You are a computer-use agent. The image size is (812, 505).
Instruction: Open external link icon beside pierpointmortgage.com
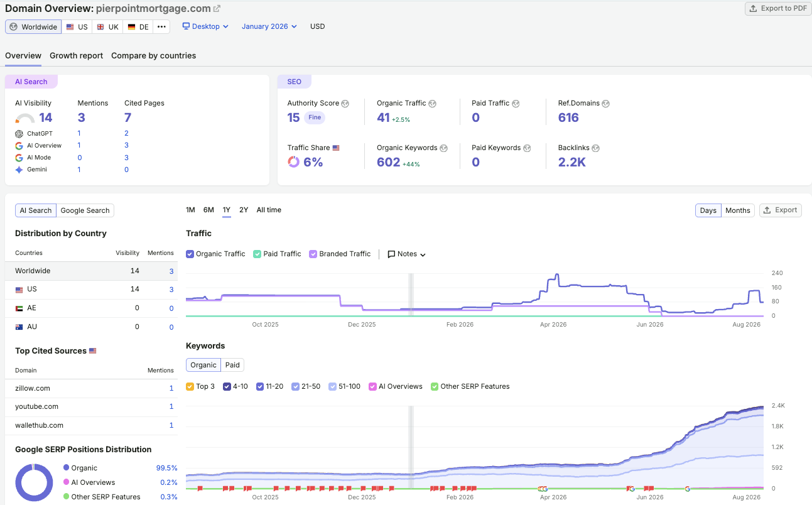point(217,9)
